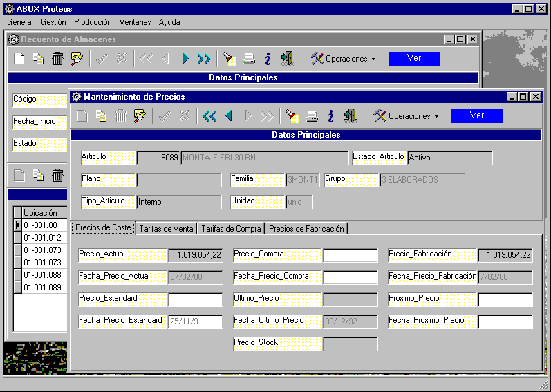Click Tipo_Articulo field showing Interno
This screenshot has height=392, width=551.
tap(179, 202)
